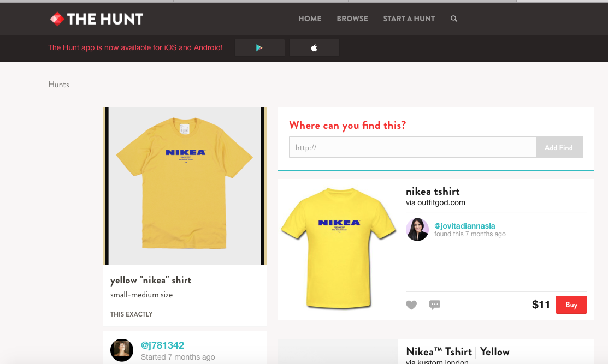The width and height of the screenshot is (608, 364).
Task: View the yellow NIKEA hunt image
Action: 185,186
